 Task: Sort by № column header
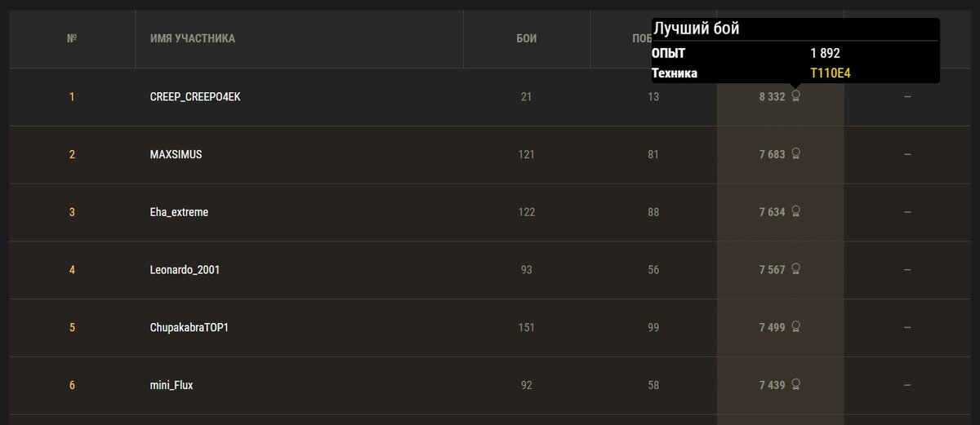[72, 38]
